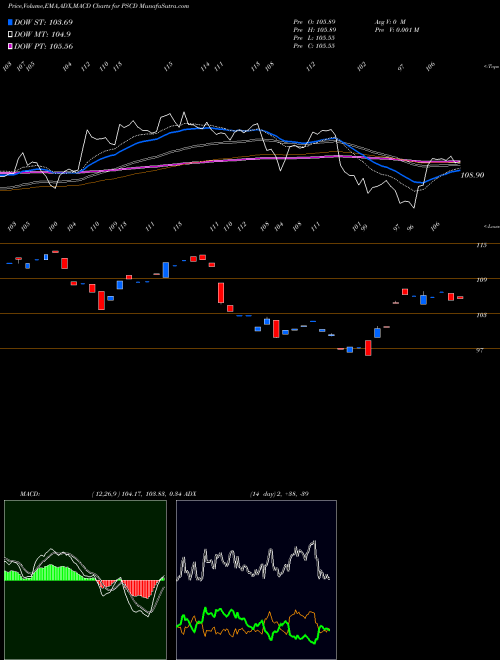The width and height of the screenshot is (500, 660).
Task: Click the 'Pre L: 105.55' value
Action: (x=314, y=38)
